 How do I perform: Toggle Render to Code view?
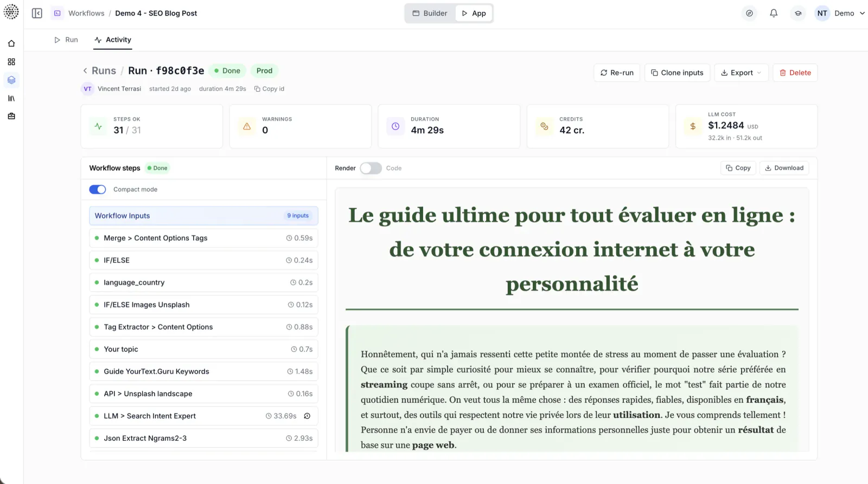pyautogui.click(x=371, y=168)
